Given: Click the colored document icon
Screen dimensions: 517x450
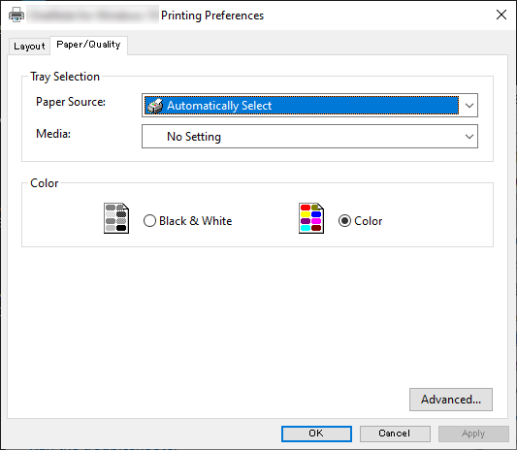Looking at the screenshot, I should pos(311,218).
